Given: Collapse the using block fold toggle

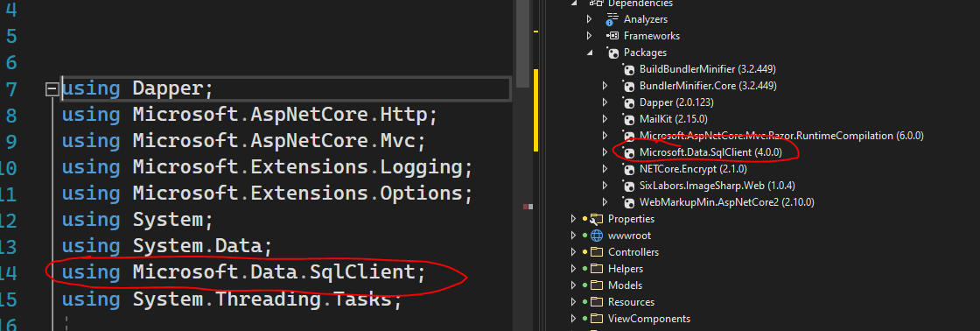Looking at the screenshot, I should pos(52,89).
